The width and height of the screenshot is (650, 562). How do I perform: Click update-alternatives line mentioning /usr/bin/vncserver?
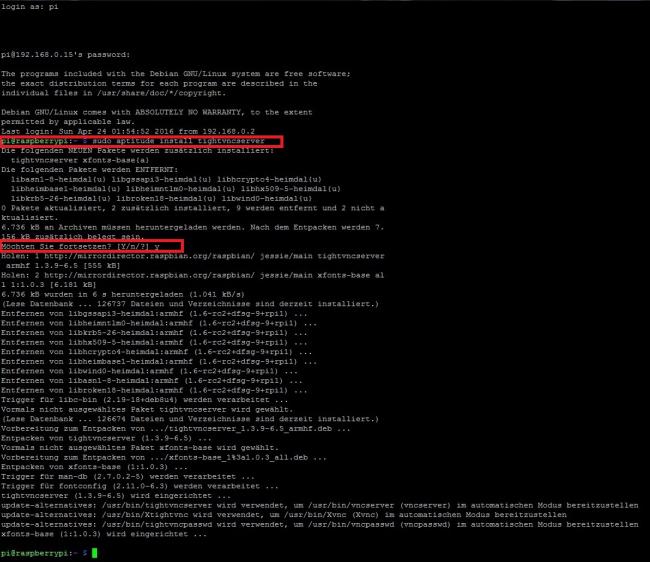320,505
